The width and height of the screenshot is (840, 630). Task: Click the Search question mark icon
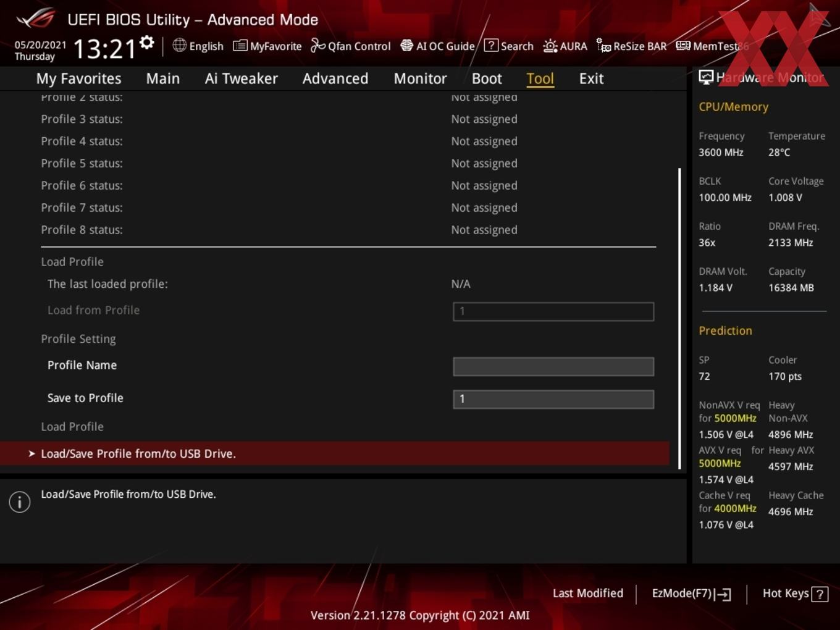[x=491, y=45]
